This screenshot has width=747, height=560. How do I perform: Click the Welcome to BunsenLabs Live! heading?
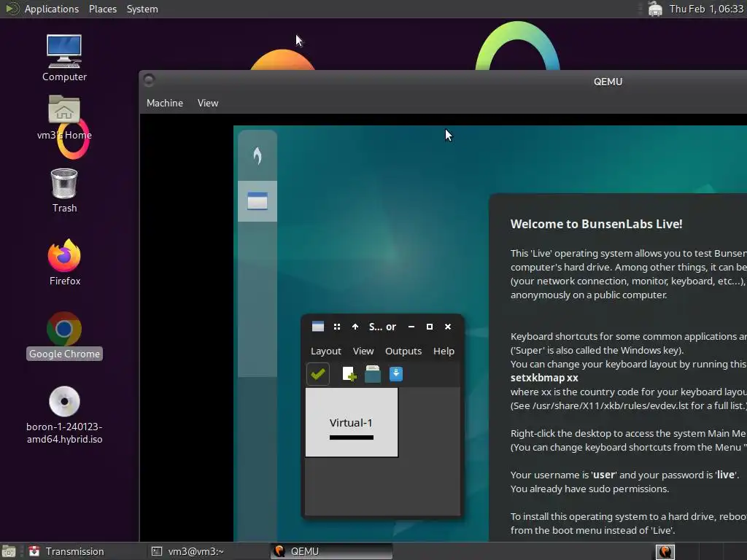click(596, 225)
